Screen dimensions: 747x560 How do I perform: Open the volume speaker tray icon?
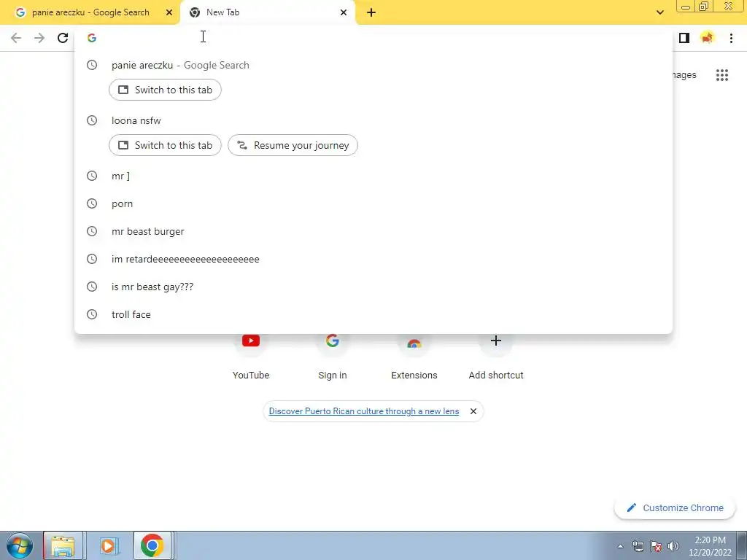coord(673,546)
